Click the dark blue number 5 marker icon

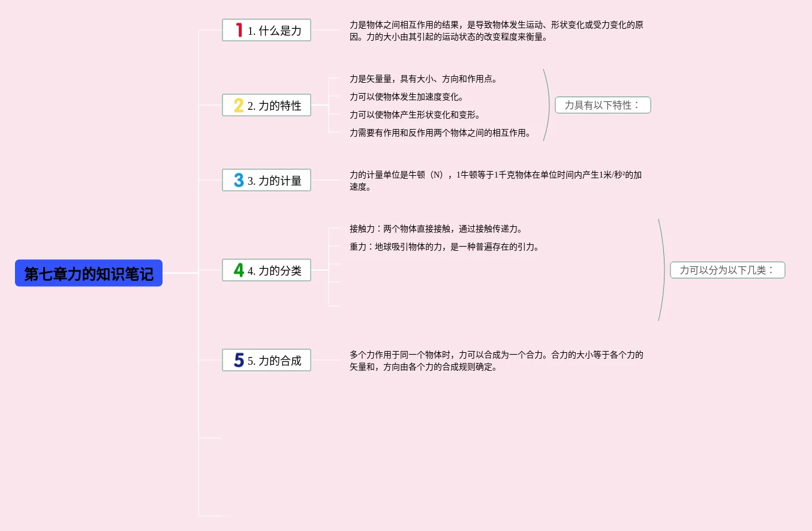pos(239,360)
